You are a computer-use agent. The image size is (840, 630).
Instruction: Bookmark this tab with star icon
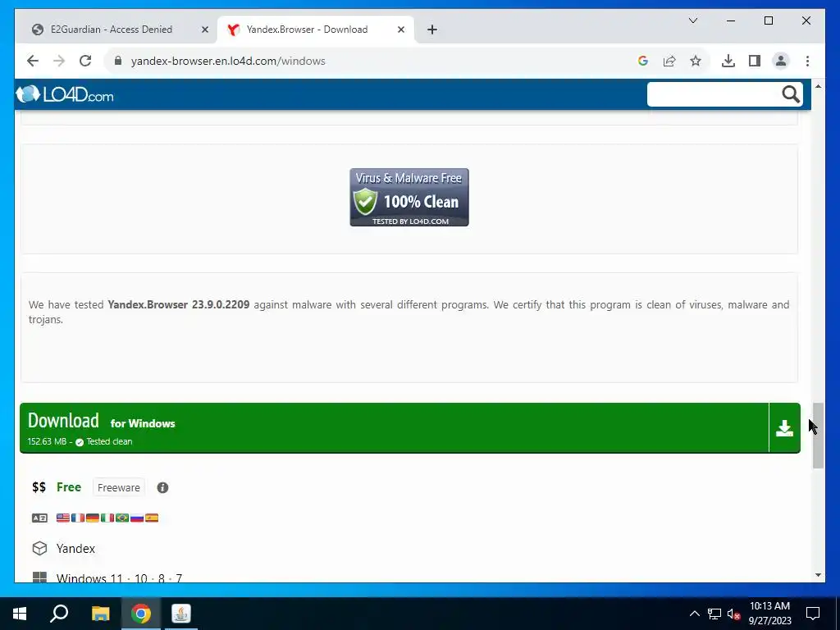pos(696,61)
